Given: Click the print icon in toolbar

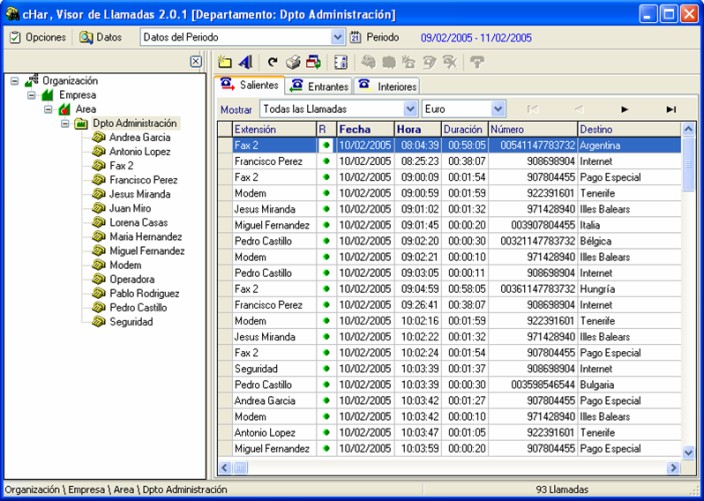Looking at the screenshot, I should pos(293,62).
